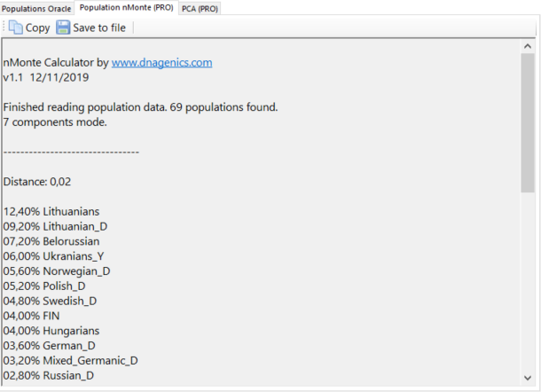Click the scrollbar down arrow
This screenshot has width=541, height=392.
pyautogui.click(x=528, y=380)
